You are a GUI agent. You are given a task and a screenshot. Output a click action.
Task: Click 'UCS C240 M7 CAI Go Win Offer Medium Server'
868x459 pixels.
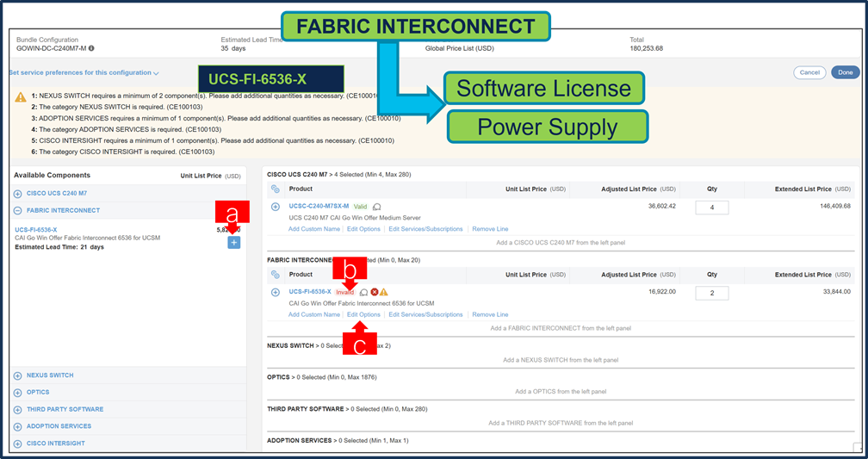click(x=355, y=218)
